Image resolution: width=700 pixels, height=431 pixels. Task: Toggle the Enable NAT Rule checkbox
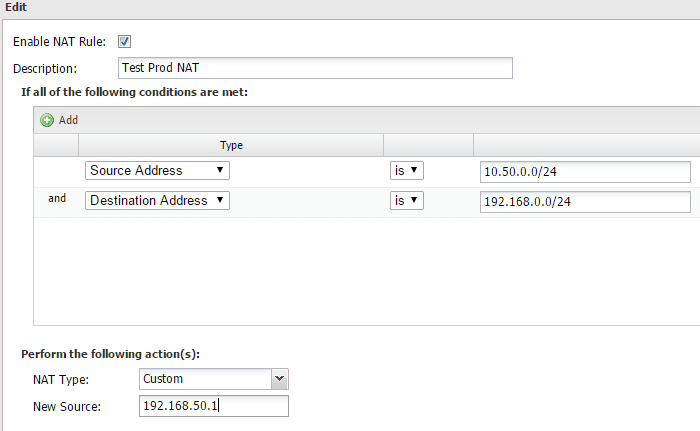[125, 42]
